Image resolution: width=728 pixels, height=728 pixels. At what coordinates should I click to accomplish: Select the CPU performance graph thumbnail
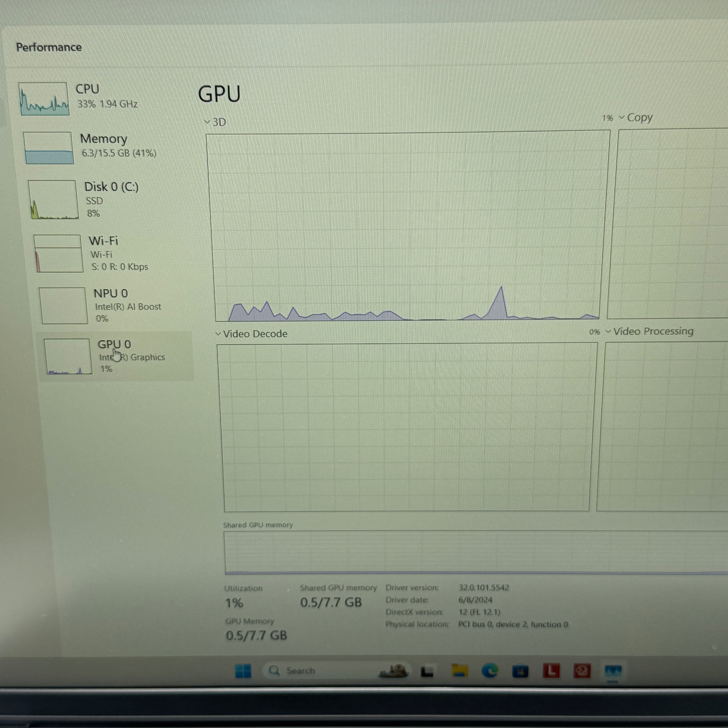(44, 99)
